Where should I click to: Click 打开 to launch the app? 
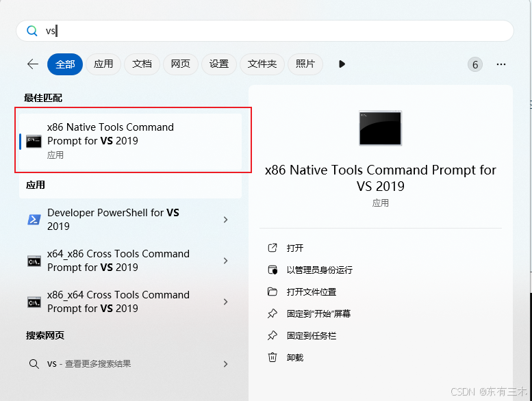295,248
